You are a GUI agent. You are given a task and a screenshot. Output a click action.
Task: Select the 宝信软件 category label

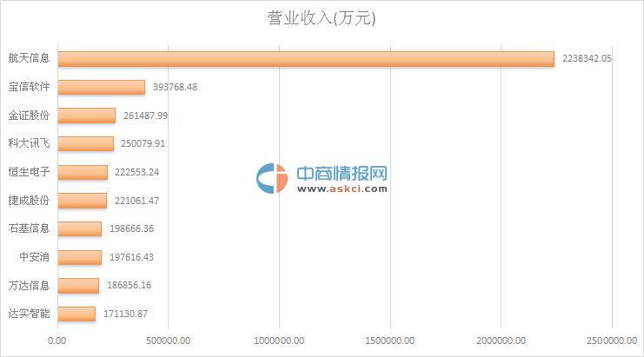(29, 87)
